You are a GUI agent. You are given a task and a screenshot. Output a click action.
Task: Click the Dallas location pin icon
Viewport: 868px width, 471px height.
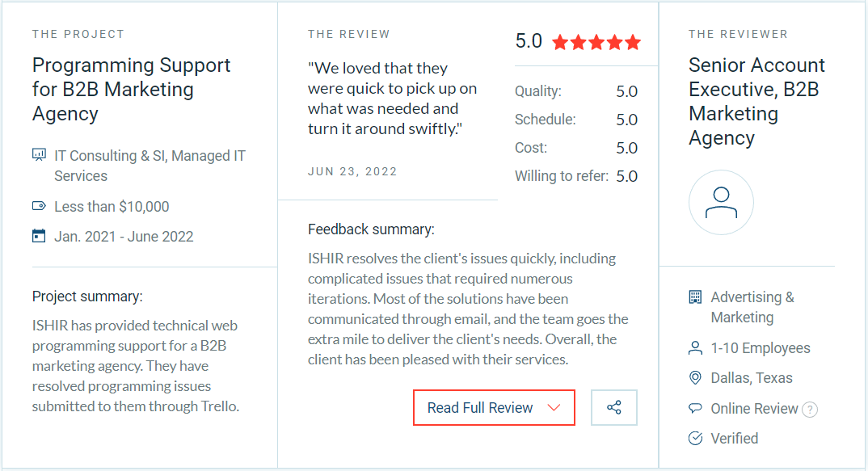tap(695, 378)
